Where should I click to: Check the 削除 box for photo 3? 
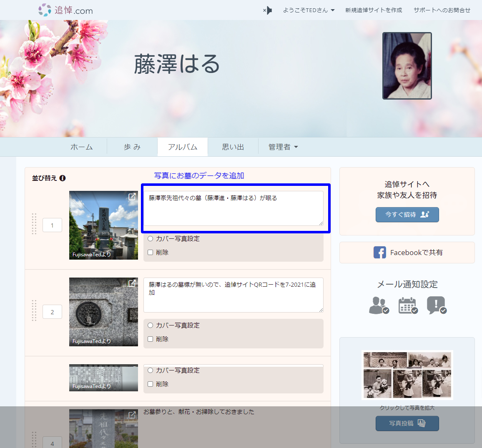point(151,384)
